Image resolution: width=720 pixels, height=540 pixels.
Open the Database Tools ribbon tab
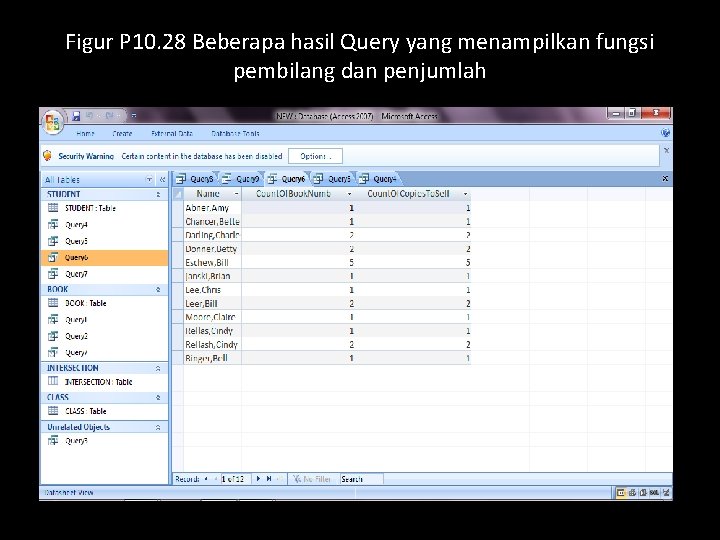pyautogui.click(x=235, y=134)
